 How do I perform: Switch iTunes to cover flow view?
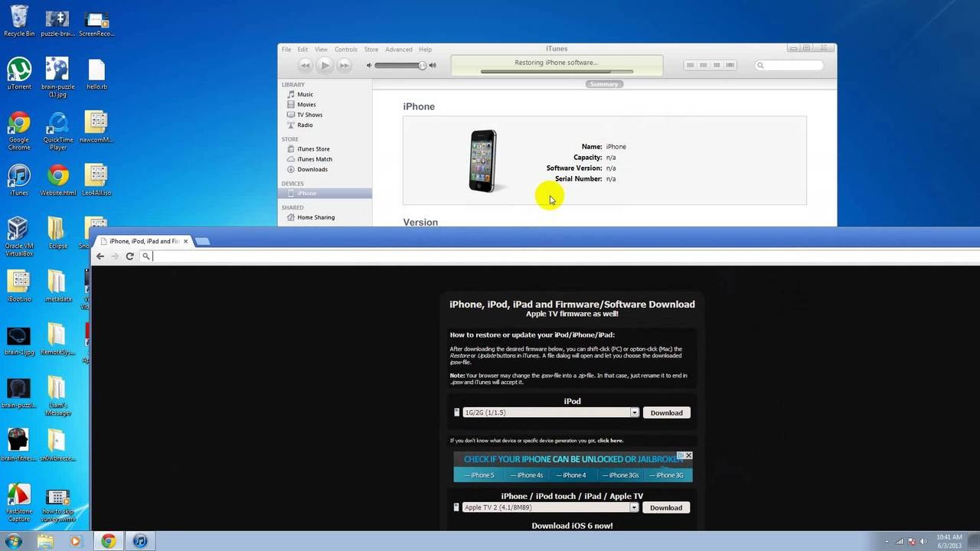coord(730,66)
